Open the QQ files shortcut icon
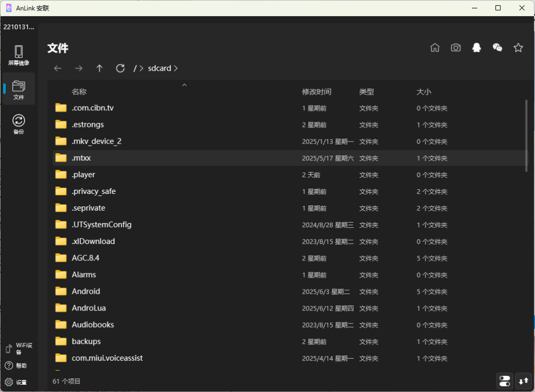Viewport: 535px width, 392px height. click(x=476, y=48)
